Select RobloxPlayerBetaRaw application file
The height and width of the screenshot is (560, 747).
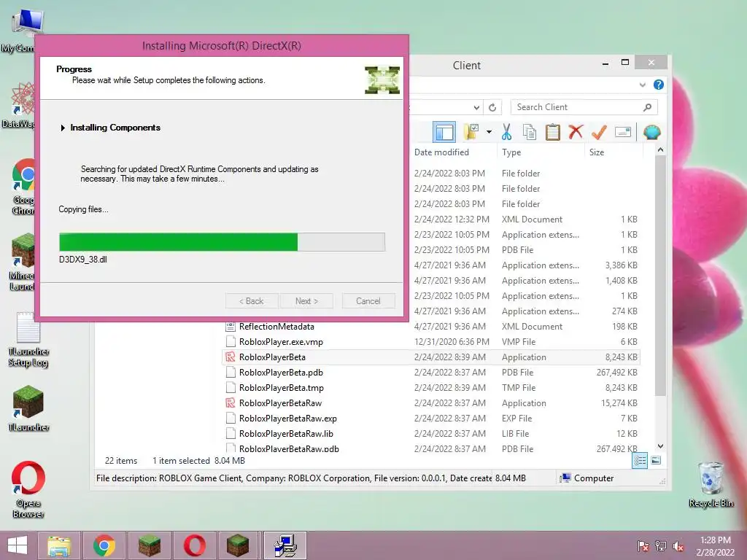click(280, 402)
